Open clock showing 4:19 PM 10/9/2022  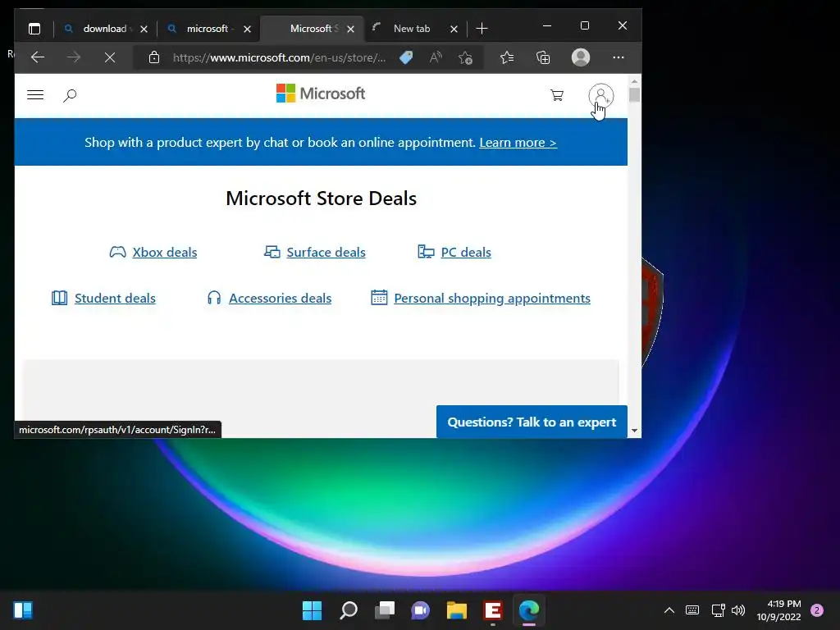point(779,610)
